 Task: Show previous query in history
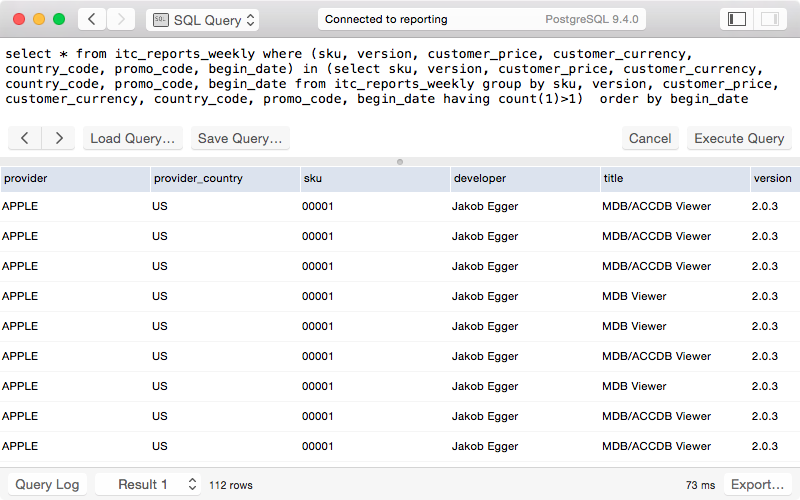[24, 138]
